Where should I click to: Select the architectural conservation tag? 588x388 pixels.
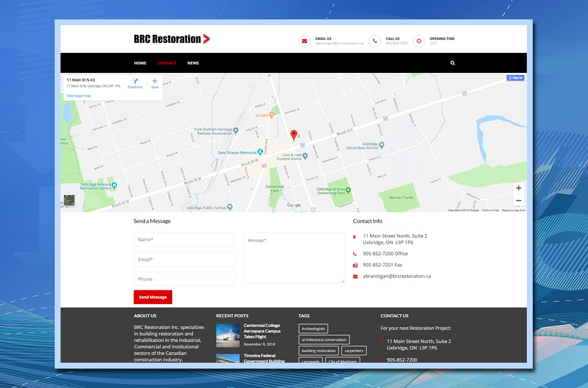click(x=324, y=340)
